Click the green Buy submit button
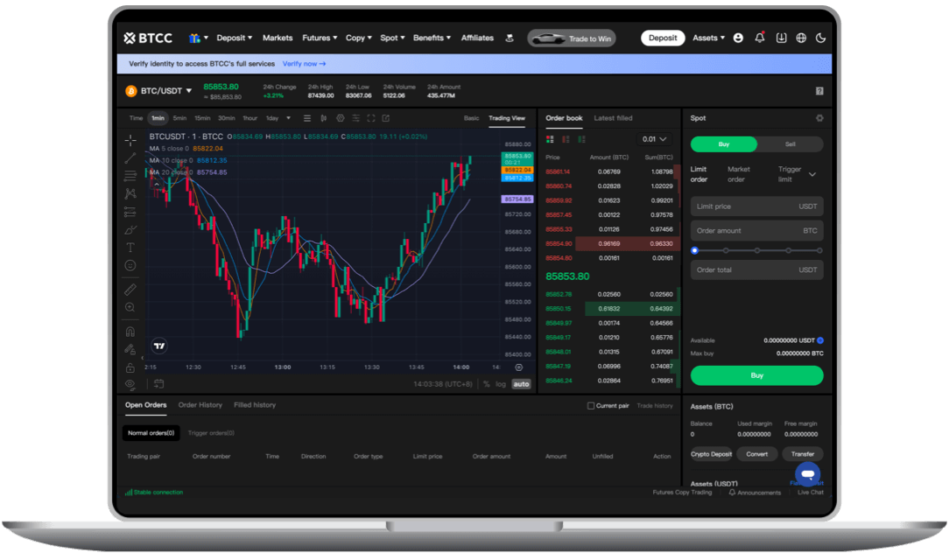Viewport: 949px width, 560px height. (x=756, y=375)
